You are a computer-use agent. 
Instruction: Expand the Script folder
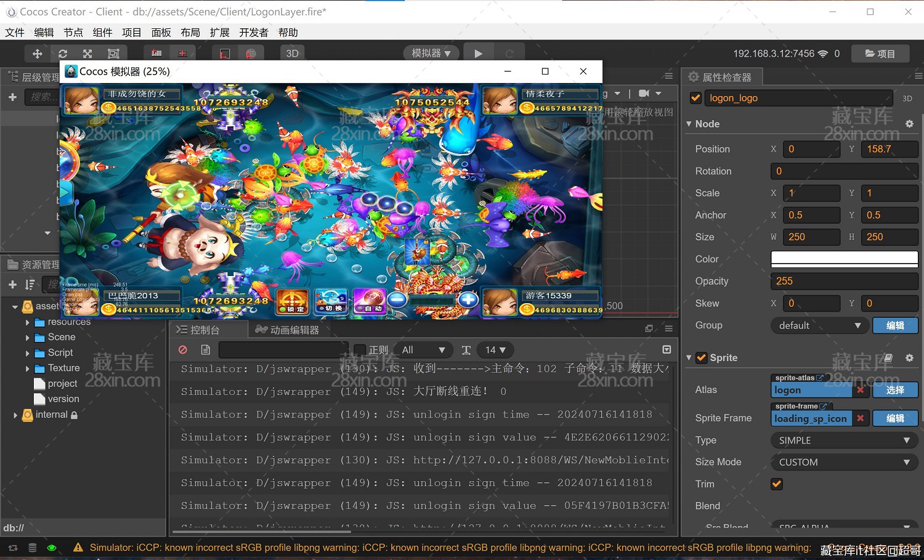click(x=27, y=353)
